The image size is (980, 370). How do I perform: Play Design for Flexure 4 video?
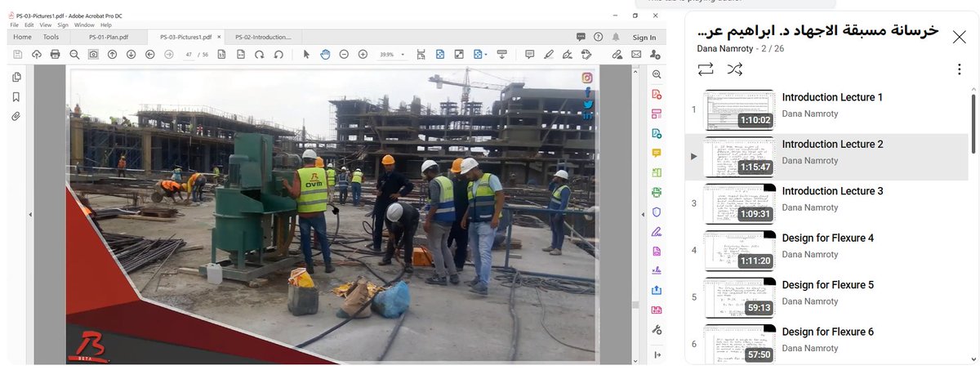click(826, 251)
